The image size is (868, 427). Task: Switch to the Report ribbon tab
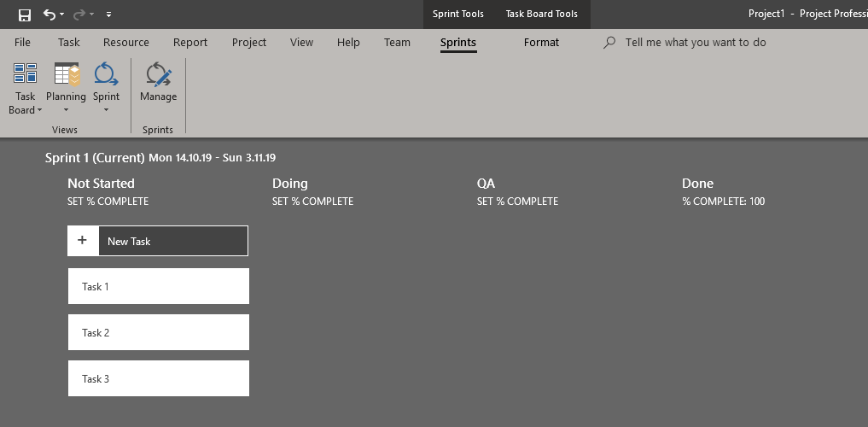click(189, 43)
